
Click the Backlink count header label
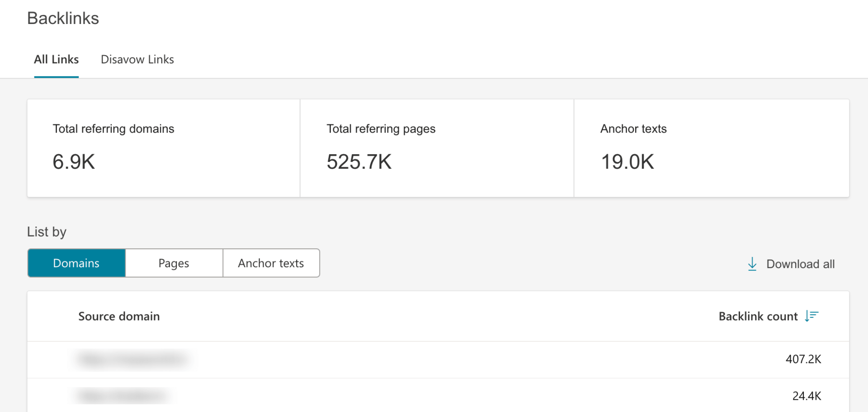[x=758, y=316]
